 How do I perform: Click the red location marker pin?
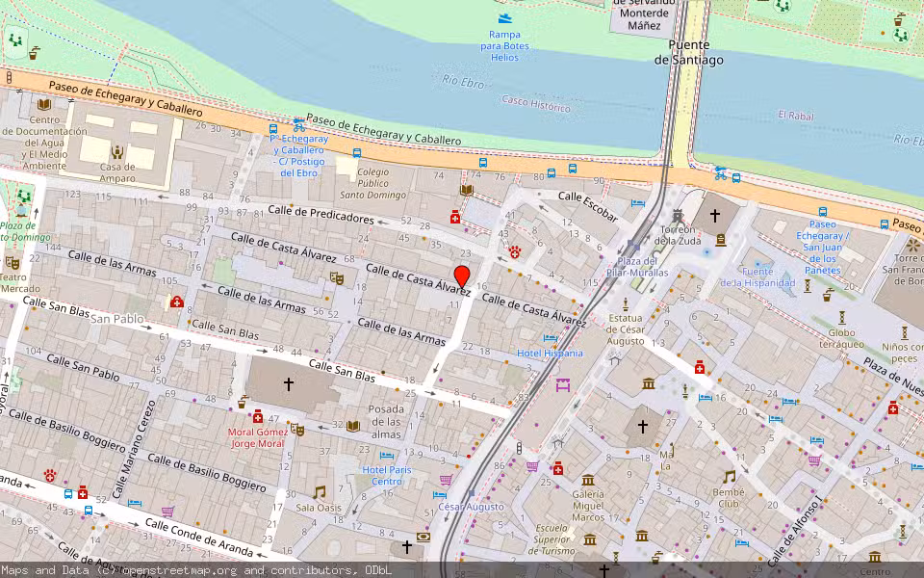[x=462, y=277]
